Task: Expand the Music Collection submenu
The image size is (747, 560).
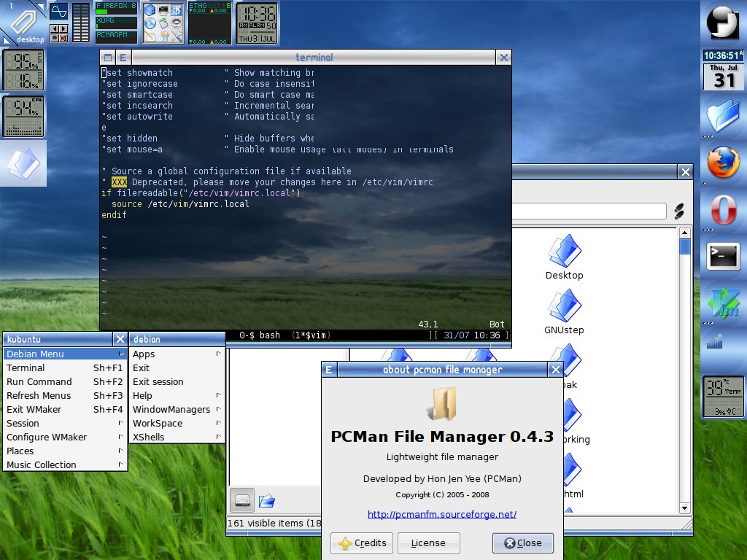Action: coord(65,464)
